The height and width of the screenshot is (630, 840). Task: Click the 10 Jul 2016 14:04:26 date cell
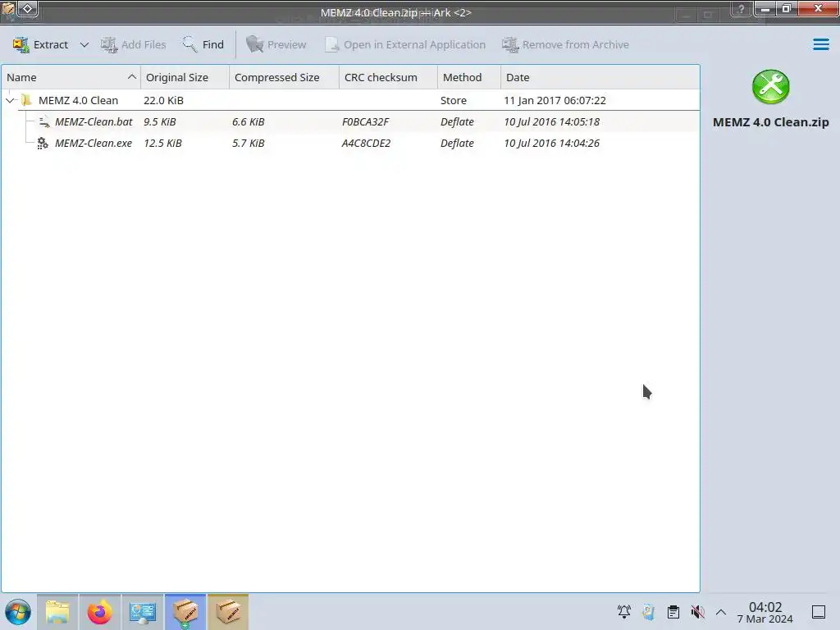551,143
